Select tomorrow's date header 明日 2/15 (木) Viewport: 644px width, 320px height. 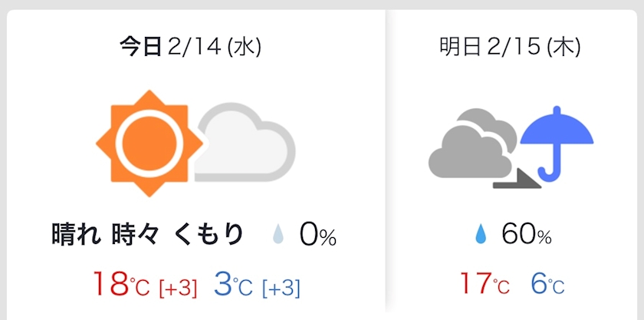coord(510,48)
